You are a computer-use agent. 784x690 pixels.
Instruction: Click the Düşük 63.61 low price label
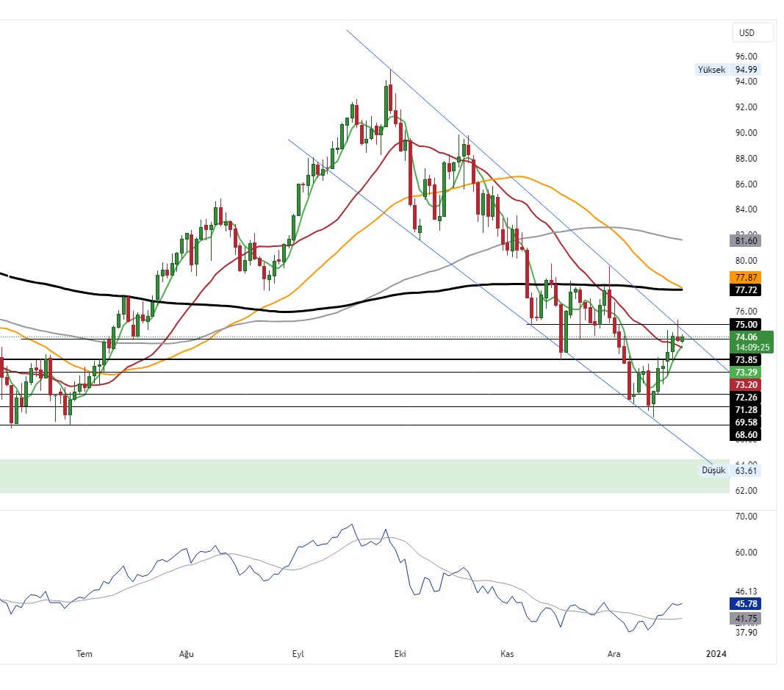pyautogui.click(x=730, y=470)
